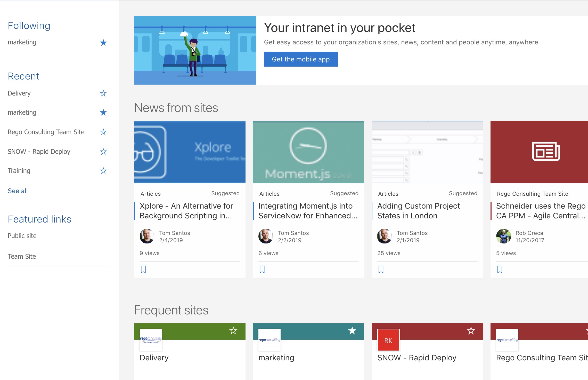Open the Team Site featured link
The width and height of the screenshot is (588, 380).
[x=22, y=256]
